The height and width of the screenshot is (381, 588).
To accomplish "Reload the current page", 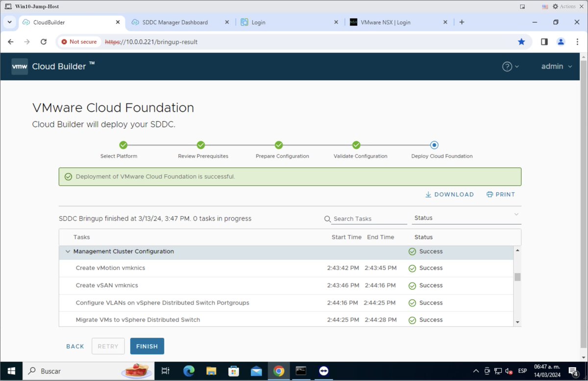I will pos(44,42).
